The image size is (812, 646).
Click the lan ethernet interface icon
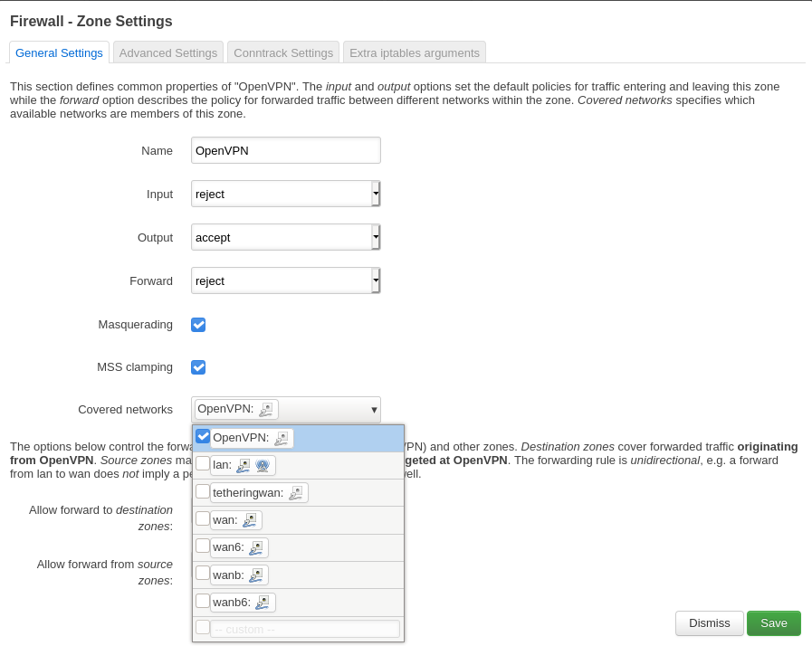244,465
